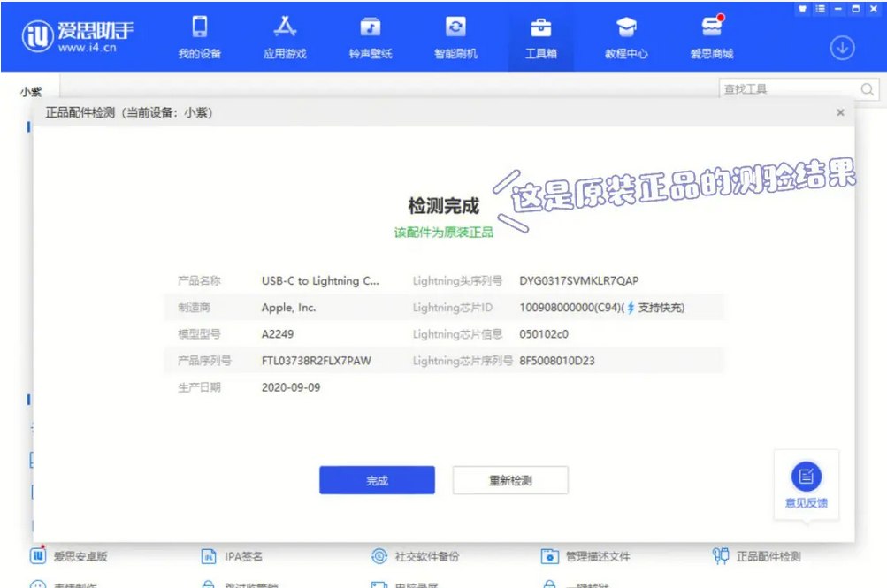The image size is (887, 588).
Task: Open the title bar list menu icon
Action: pyautogui.click(x=821, y=9)
